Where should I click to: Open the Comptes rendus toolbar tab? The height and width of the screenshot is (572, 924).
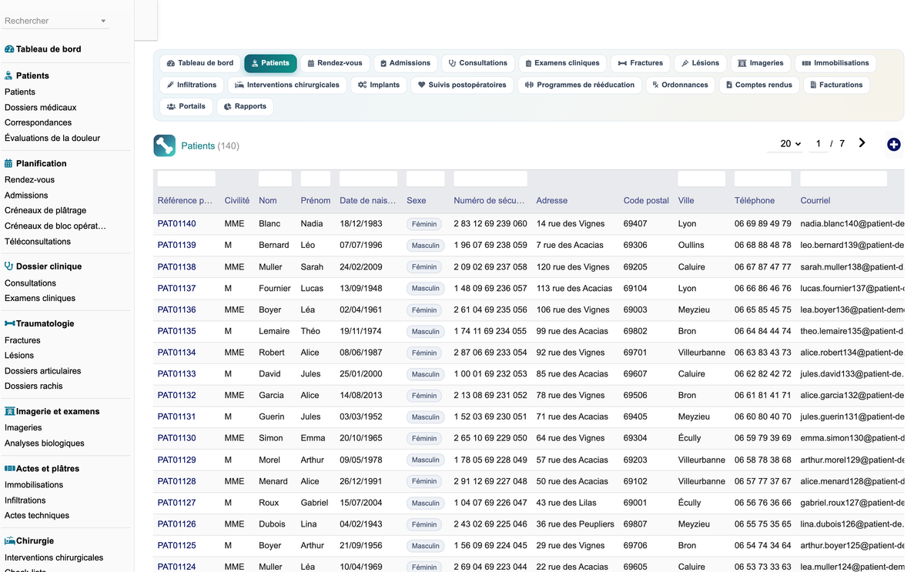pyautogui.click(x=759, y=85)
